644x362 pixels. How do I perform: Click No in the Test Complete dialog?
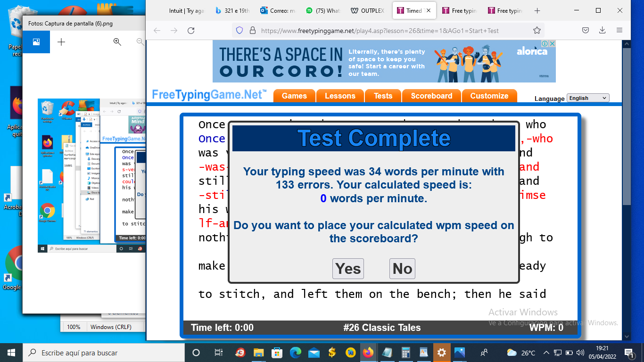[x=402, y=269]
